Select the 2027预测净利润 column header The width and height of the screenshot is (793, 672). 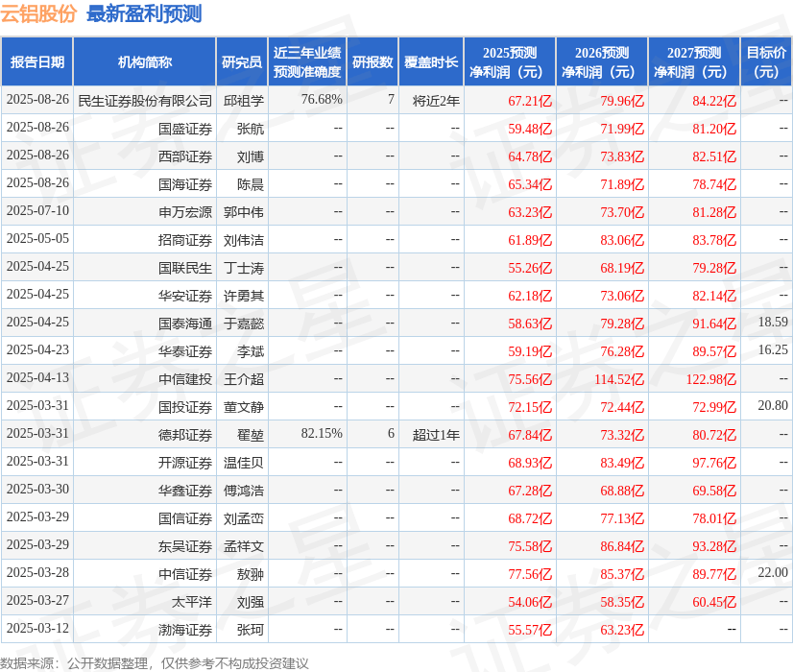pos(693,60)
